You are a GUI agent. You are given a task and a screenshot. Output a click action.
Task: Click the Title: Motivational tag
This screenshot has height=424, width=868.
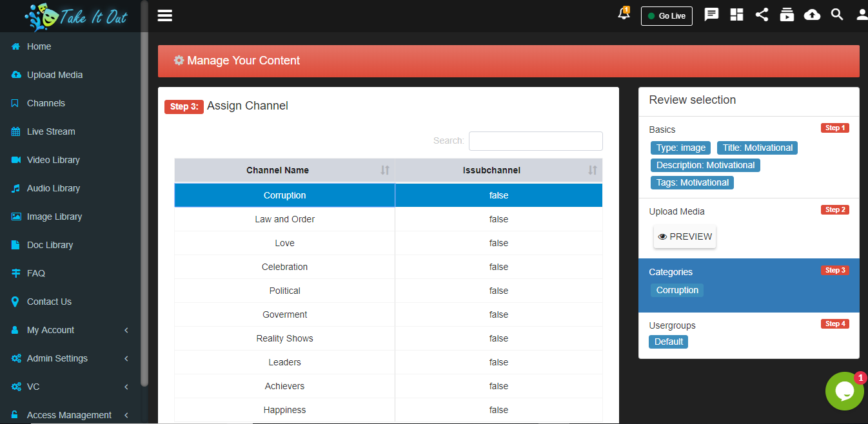coord(758,148)
